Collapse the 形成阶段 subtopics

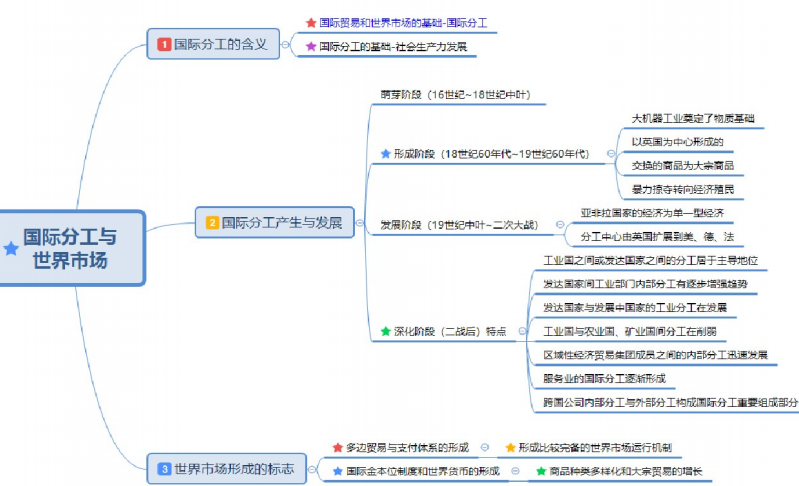coord(611,153)
